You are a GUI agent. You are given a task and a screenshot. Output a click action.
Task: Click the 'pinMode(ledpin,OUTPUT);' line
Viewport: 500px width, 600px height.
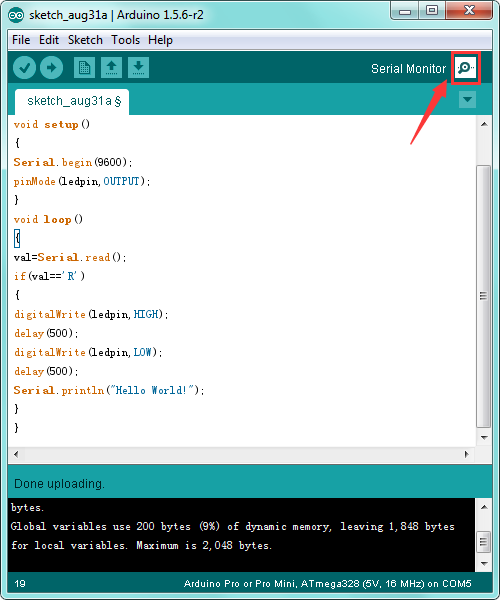pyautogui.click(x=82, y=181)
